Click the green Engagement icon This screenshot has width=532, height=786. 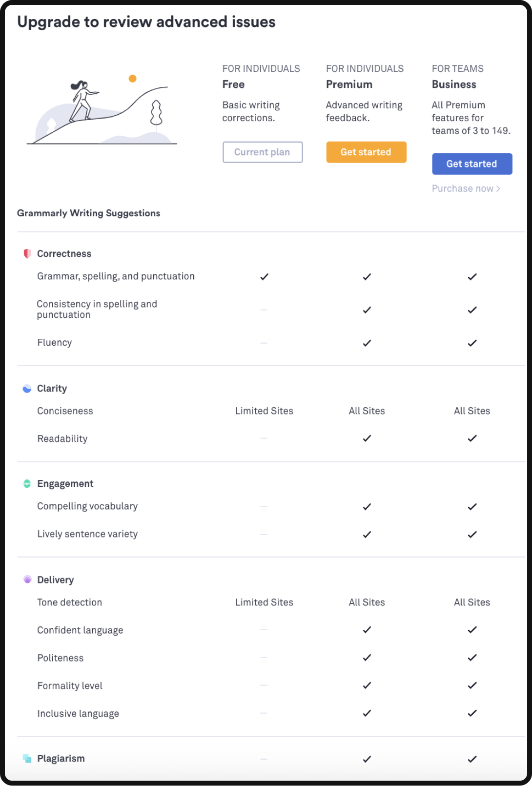[x=27, y=484]
